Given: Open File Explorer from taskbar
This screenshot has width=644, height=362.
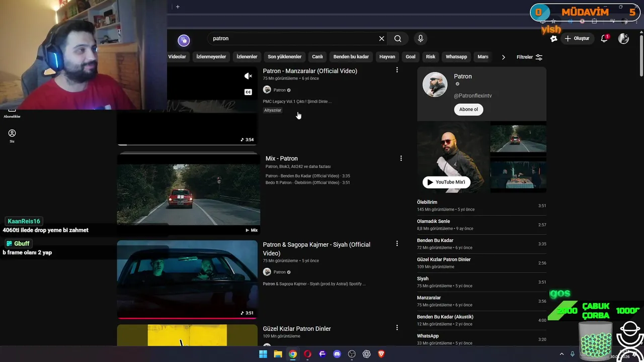Looking at the screenshot, I should point(278,354).
